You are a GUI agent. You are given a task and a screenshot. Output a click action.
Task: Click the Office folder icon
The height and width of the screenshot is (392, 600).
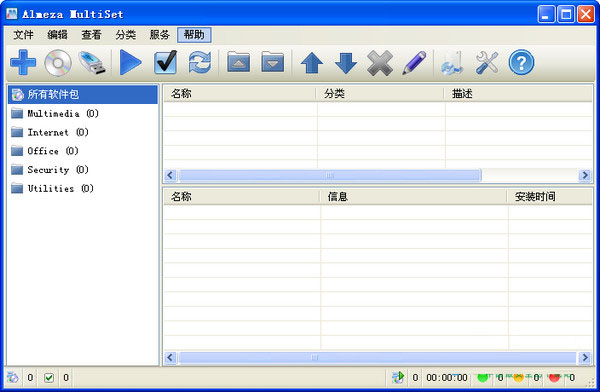[17, 151]
